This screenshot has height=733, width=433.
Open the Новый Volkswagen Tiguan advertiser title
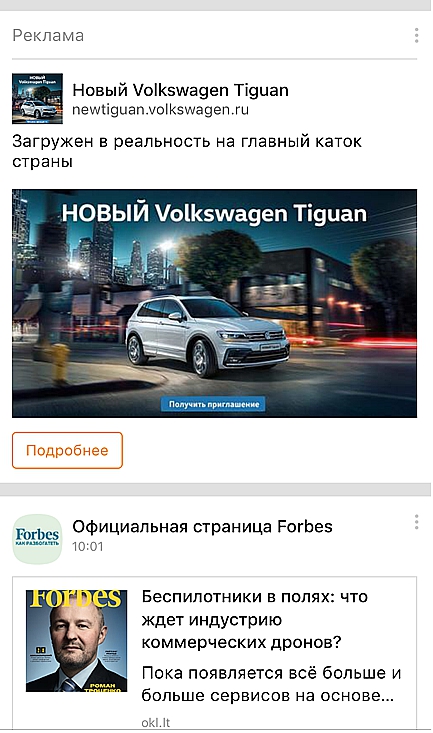(180, 90)
